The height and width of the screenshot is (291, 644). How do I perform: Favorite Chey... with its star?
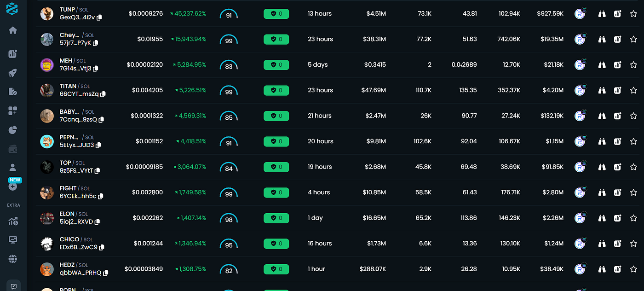click(x=633, y=39)
